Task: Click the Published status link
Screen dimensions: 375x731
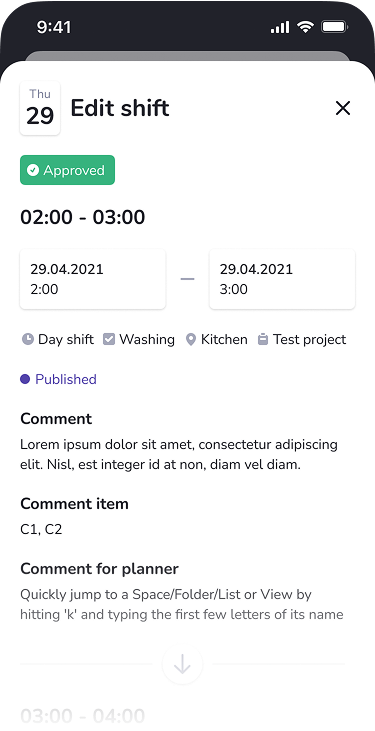Action: (x=66, y=379)
